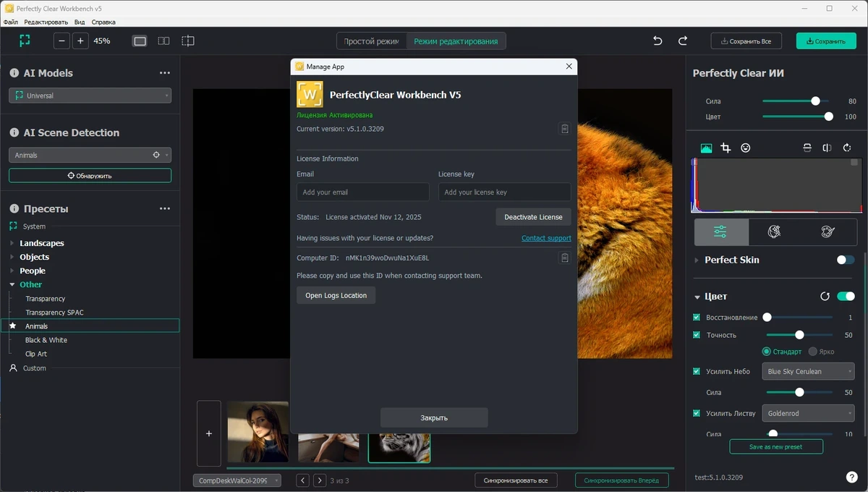Open Animals scene detection dropdown
Screen dimensions: 868x492
(90, 155)
